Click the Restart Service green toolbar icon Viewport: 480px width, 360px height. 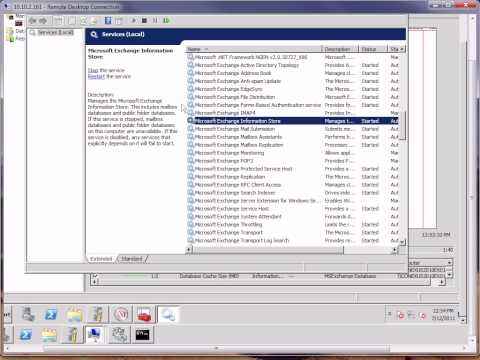(x=166, y=21)
